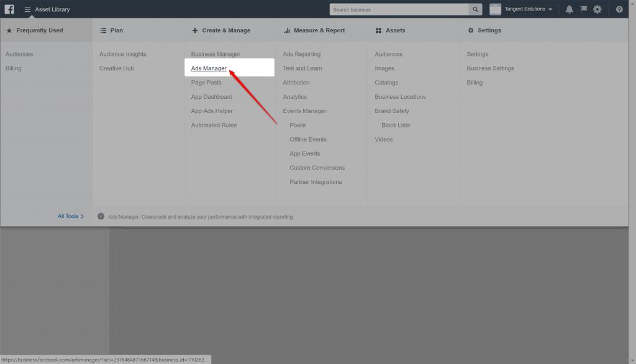This screenshot has width=636, height=364.
Task: Open Business Locations
Action: (x=400, y=96)
